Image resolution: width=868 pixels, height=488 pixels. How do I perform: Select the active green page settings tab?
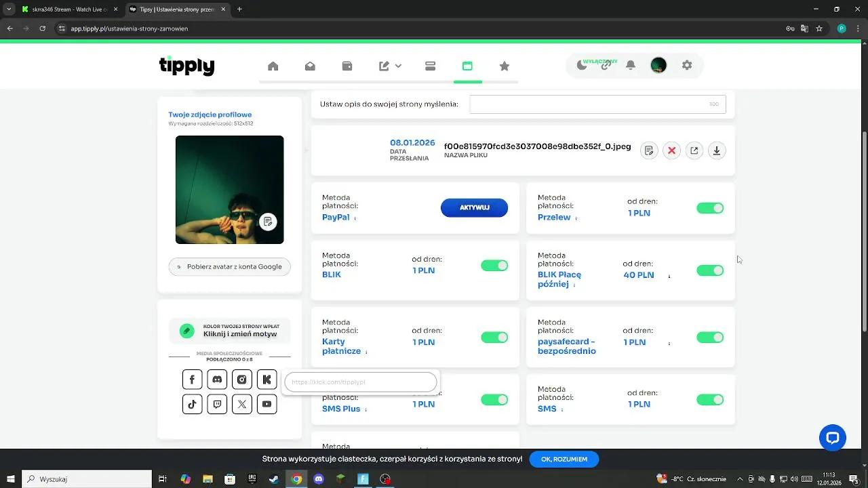[467, 66]
